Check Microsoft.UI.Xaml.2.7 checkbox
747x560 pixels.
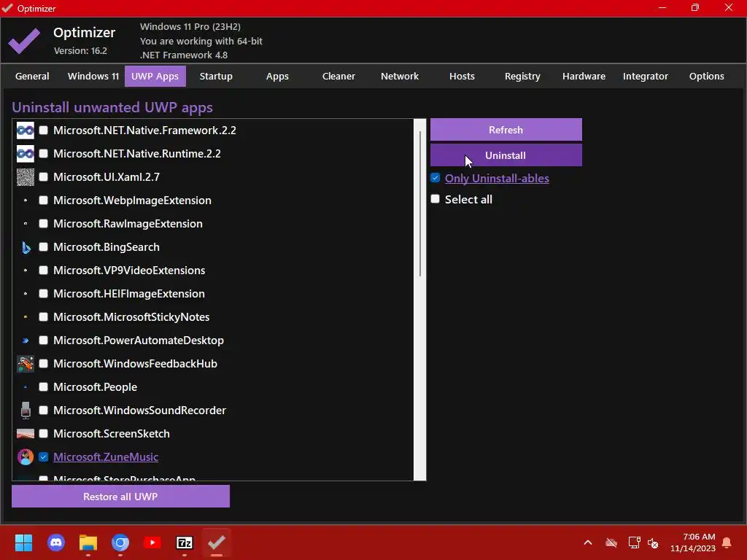click(x=43, y=177)
